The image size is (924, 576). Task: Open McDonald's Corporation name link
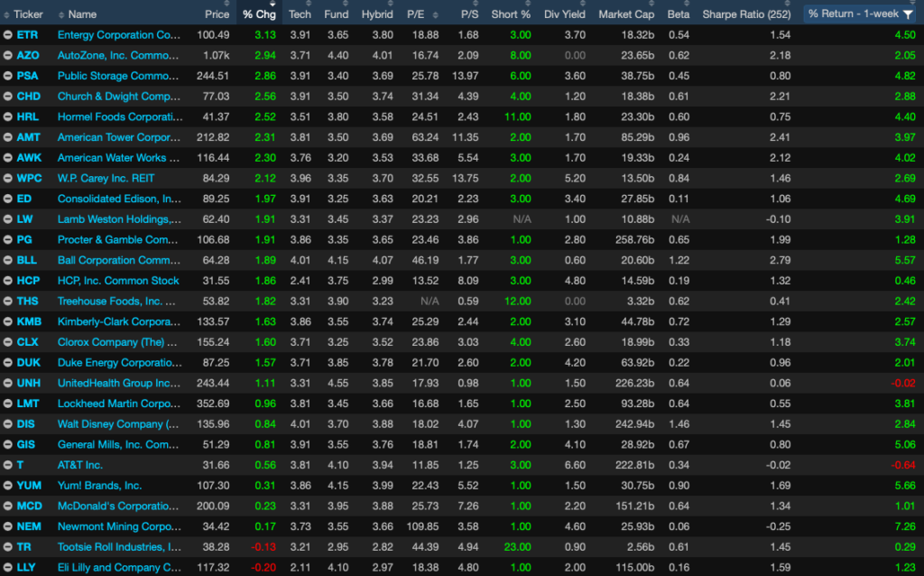click(118, 506)
